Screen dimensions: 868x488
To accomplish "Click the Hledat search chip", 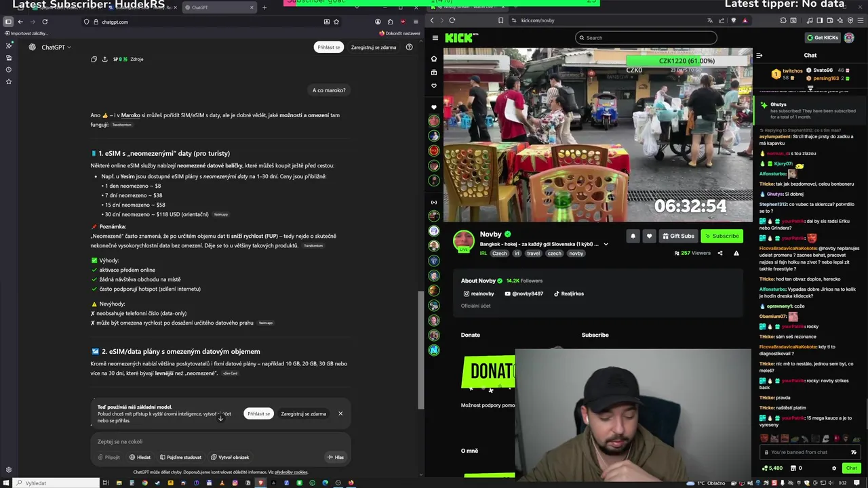I will point(140,457).
